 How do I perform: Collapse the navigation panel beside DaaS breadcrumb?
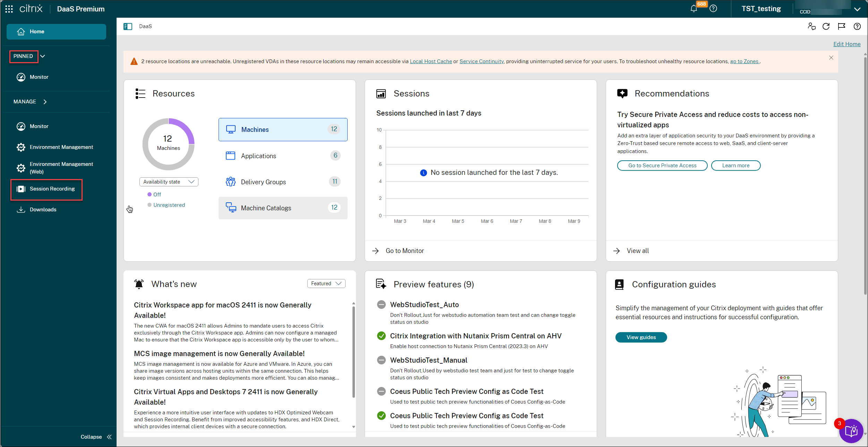pos(128,26)
